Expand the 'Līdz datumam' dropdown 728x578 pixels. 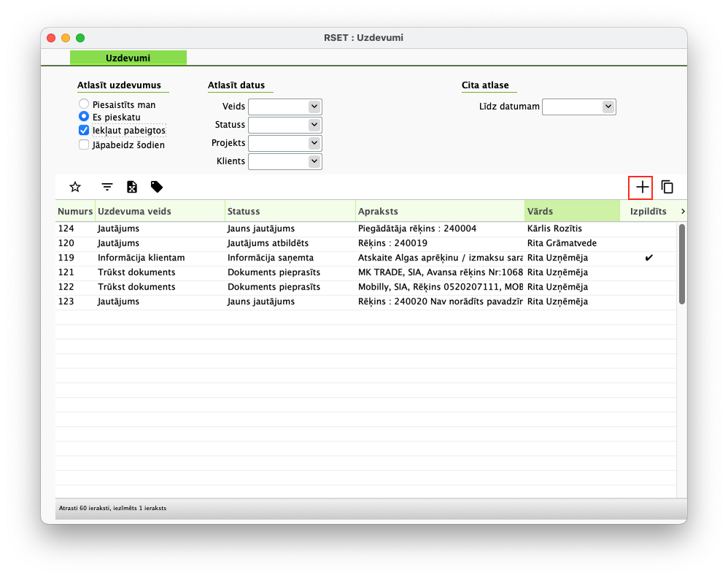[x=608, y=107]
